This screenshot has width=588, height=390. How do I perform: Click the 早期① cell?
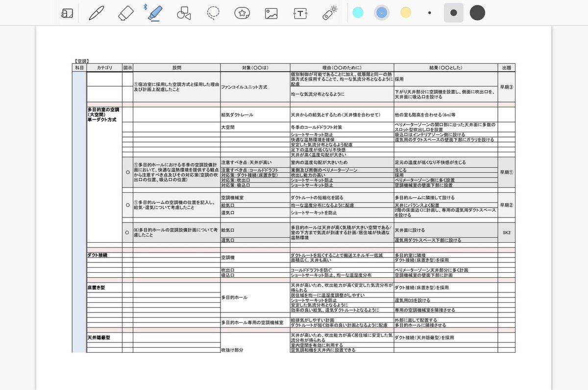pyautogui.click(x=507, y=172)
